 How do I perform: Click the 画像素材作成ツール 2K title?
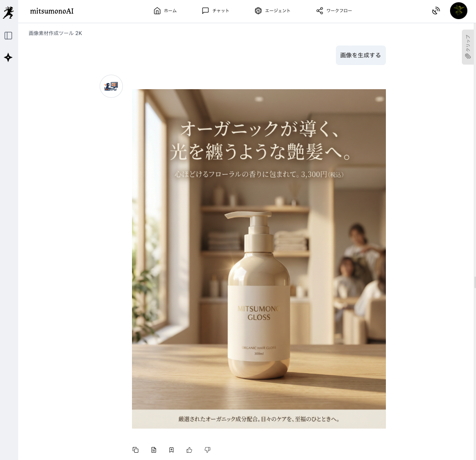point(56,33)
